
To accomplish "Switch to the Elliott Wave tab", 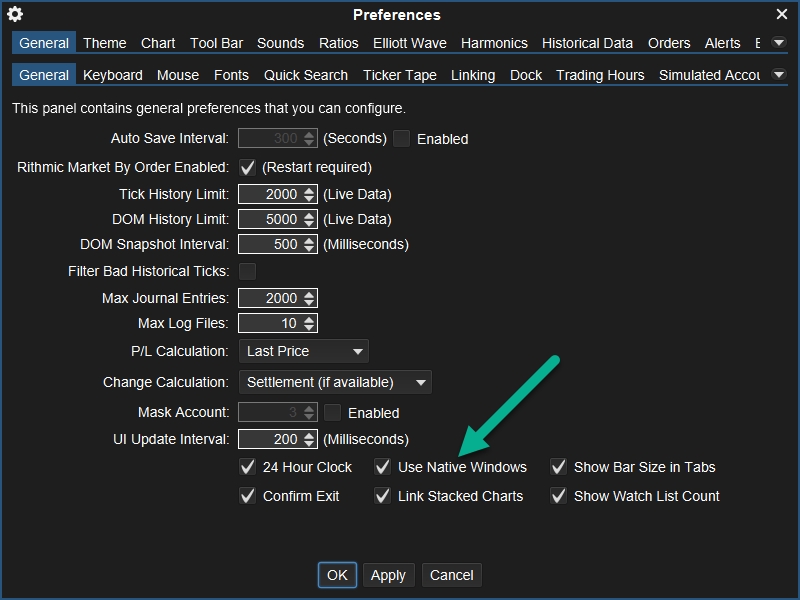I will point(410,43).
